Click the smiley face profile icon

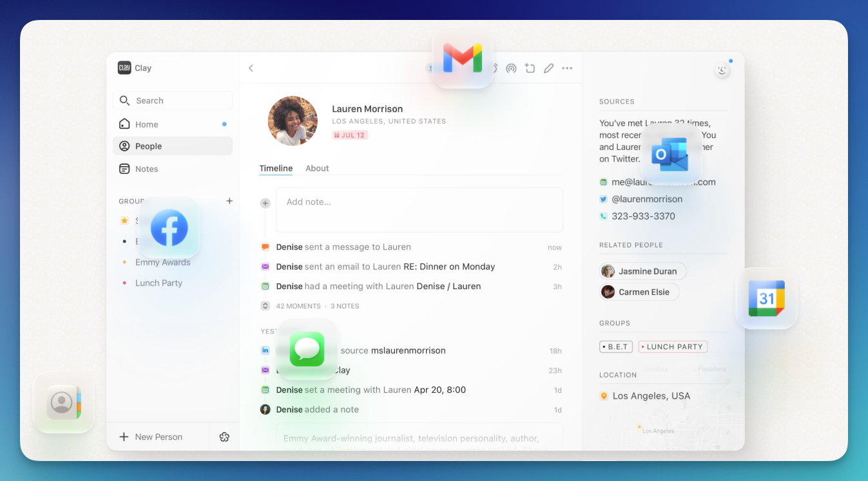point(722,70)
